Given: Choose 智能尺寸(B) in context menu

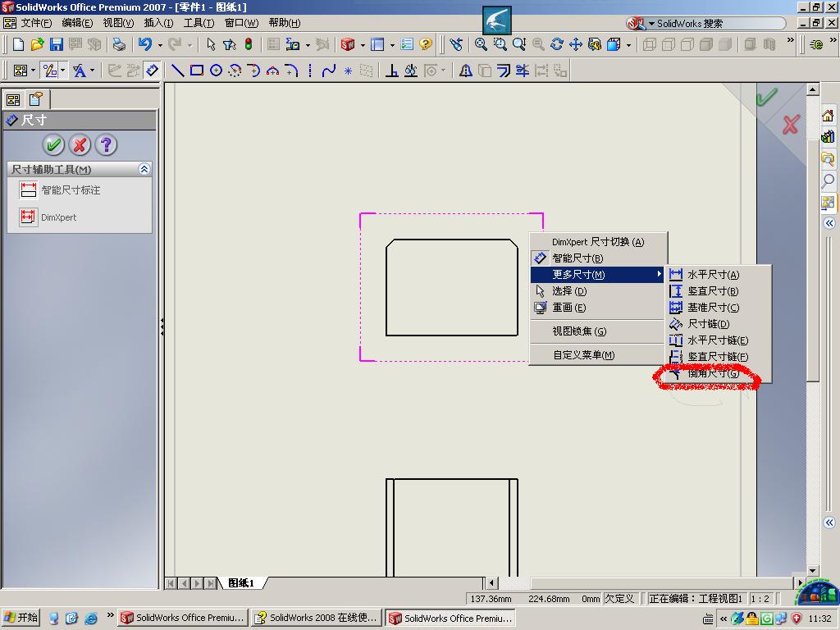Looking at the screenshot, I should coord(598,258).
